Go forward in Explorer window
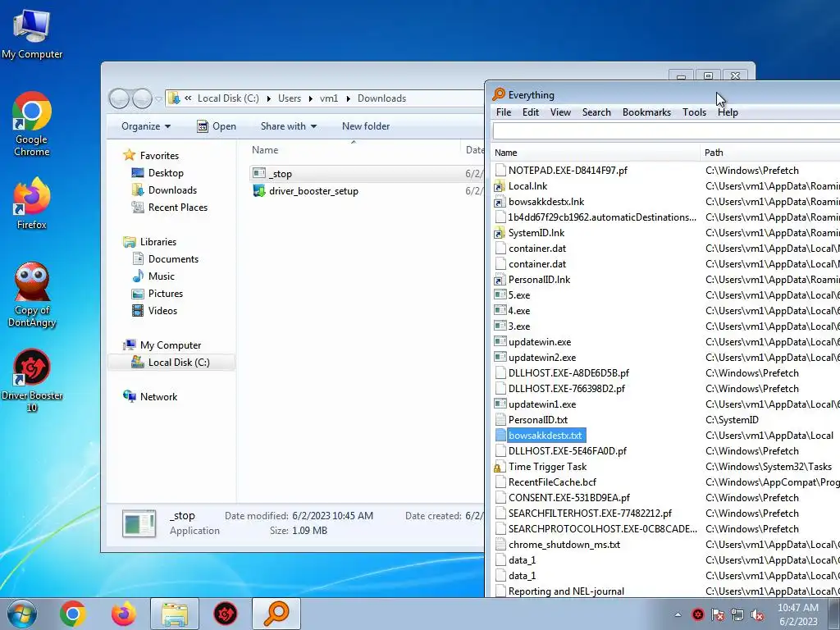Screen dimensions: 840x630 tap(142, 98)
